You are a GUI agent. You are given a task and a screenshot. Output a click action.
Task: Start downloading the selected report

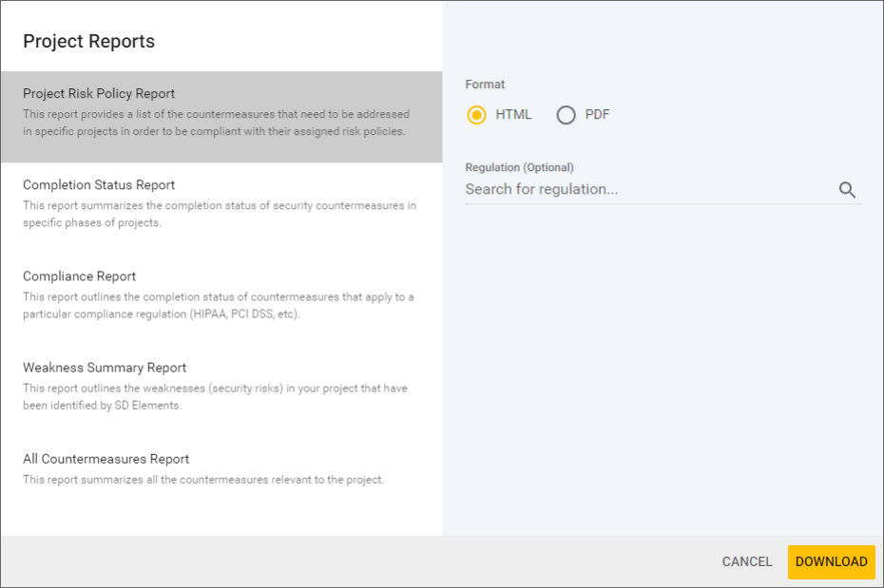[x=831, y=561]
